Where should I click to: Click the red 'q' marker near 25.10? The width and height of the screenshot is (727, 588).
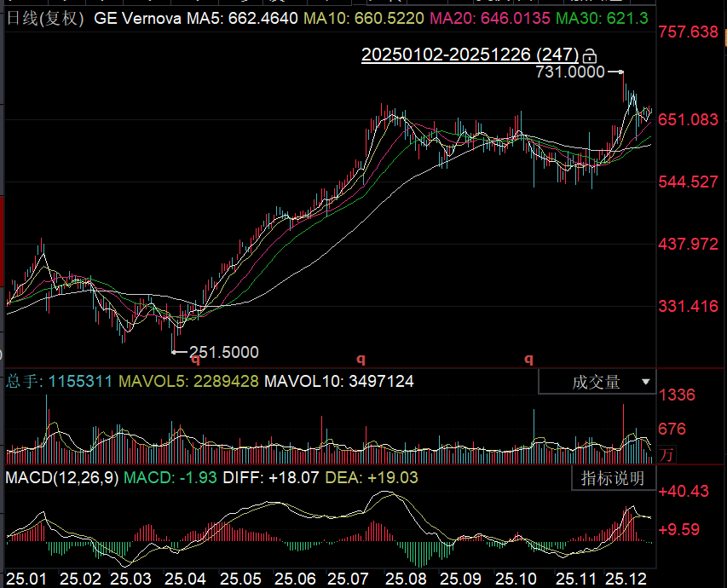528,360
